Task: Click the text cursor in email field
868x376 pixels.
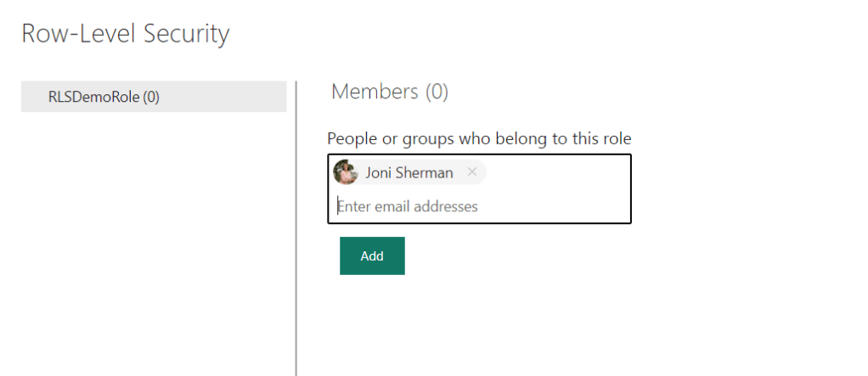Action: tap(337, 206)
